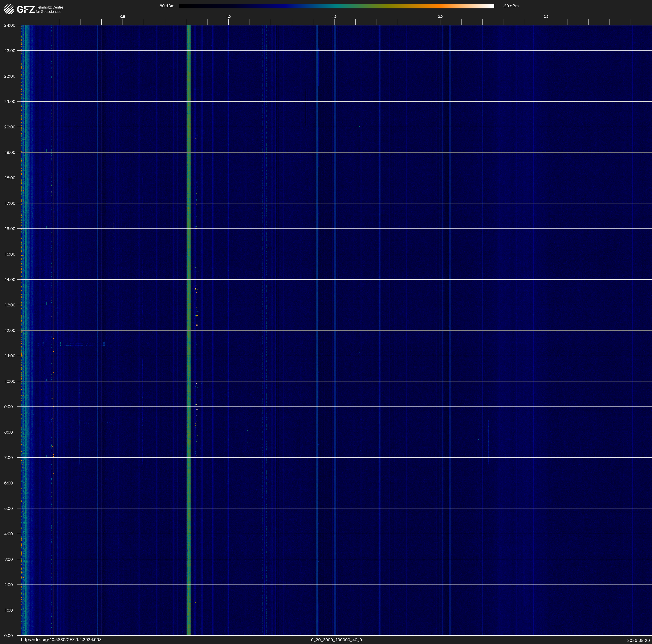Viewport: 652px width, 644px height.
Task: Click the 2.0 frequency axis label
Action: click(440, 17)
